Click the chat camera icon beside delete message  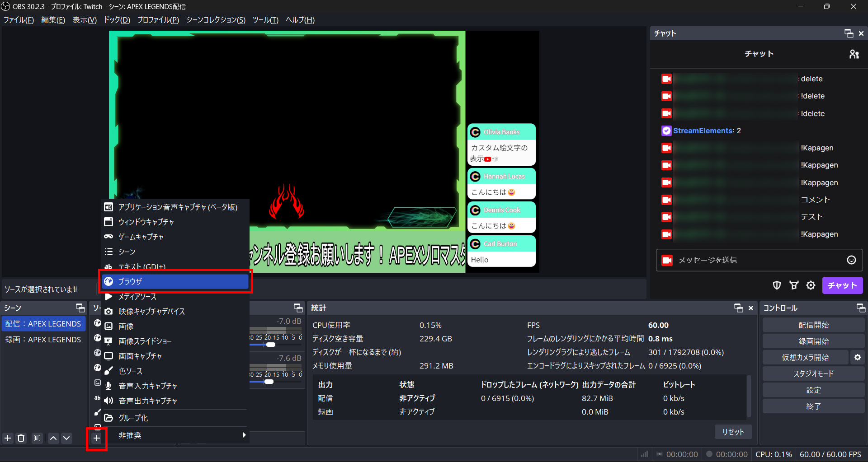666,79
